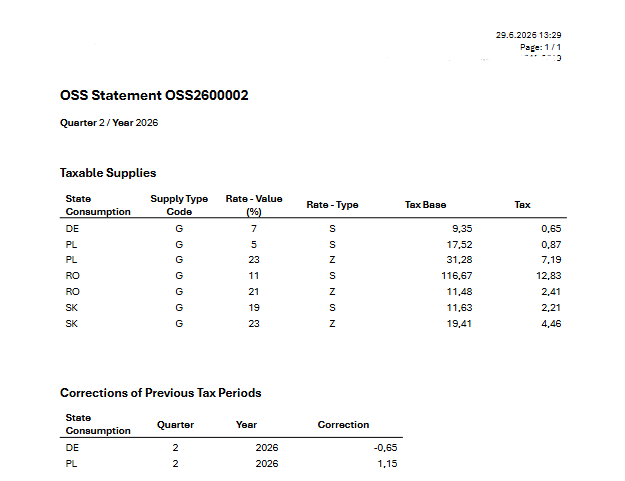Image resolution: width=625 pixels, height=481 pixels.
Task: Click tax value '0,87'
Action: [x=551, y=245]
